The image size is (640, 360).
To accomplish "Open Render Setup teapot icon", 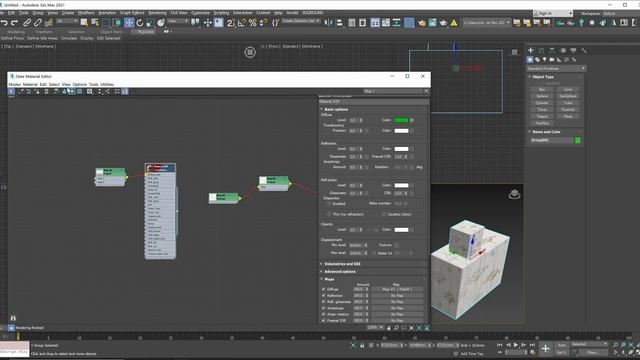I will pyautogui.click(x=422, y=23).
